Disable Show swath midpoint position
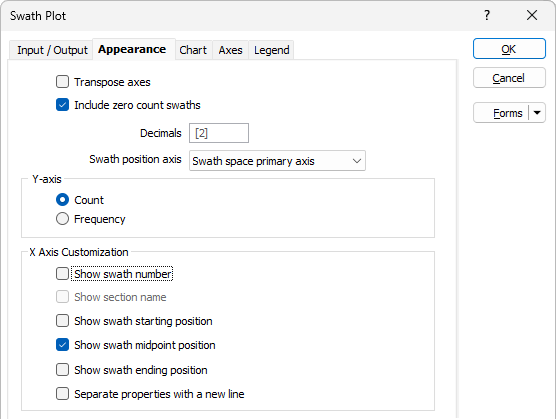 point(62,345)
